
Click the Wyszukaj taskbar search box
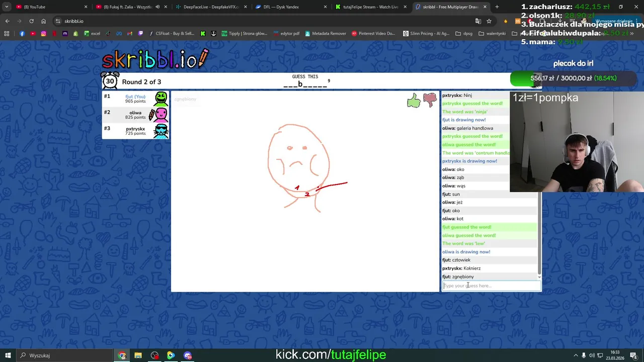[x=64, y=355]
